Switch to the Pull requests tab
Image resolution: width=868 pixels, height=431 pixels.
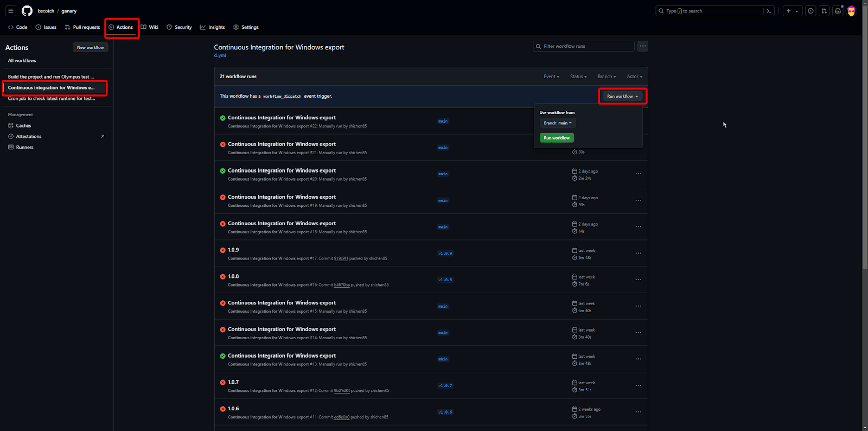click(82, 27)
